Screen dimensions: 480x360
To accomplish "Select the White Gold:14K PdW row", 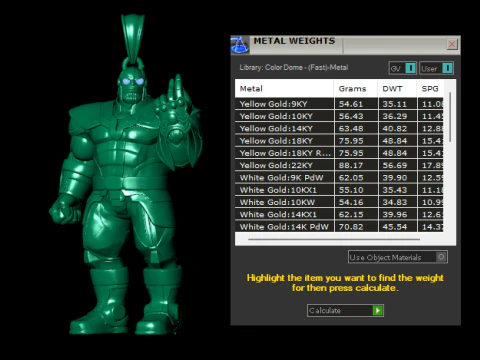I will tap(339, 227).
